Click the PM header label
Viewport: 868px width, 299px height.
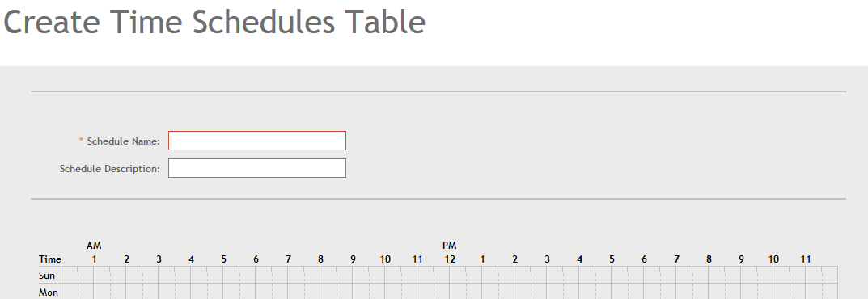[450, 246]
